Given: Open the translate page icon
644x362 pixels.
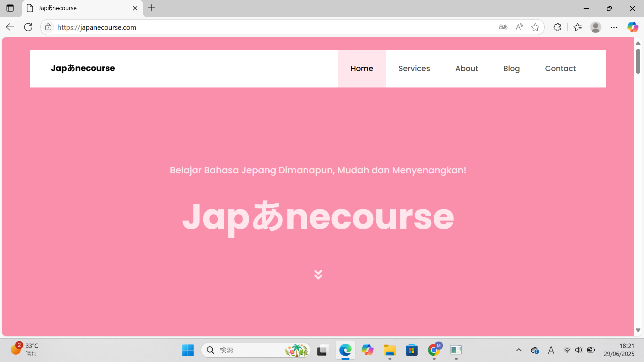Looking at the screenshot, I should tap(503, 27).
